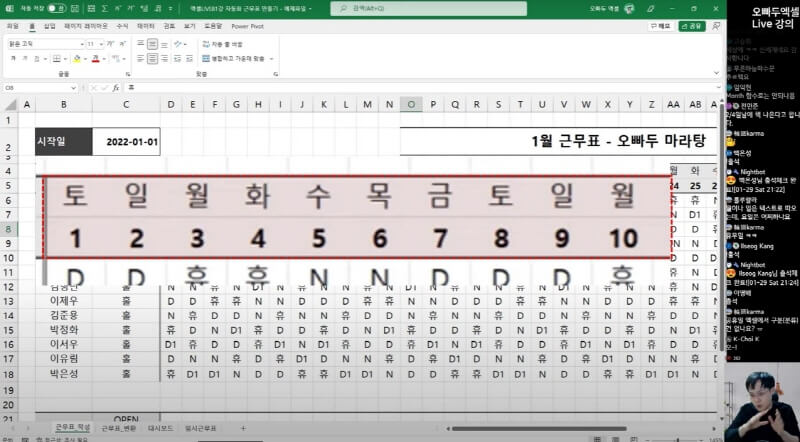
Task: Open the font color dropdown arrow
Action: point(104,59)
